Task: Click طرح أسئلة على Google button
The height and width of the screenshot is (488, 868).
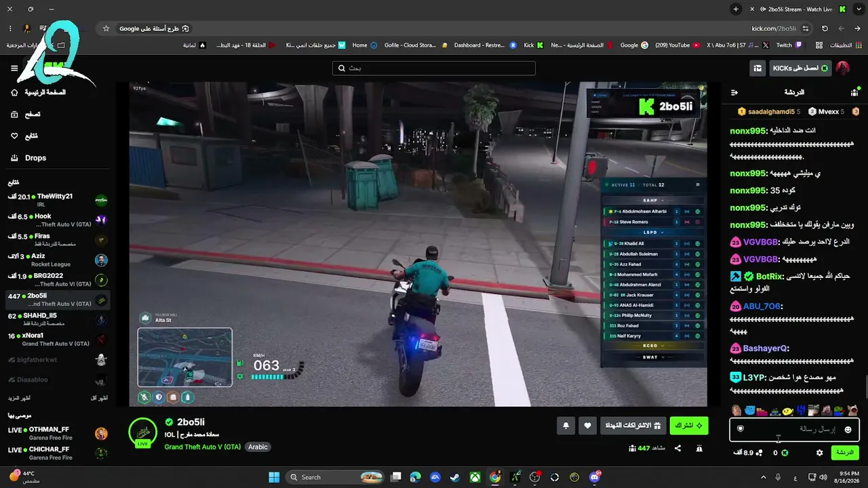Action: click(155, 28)
